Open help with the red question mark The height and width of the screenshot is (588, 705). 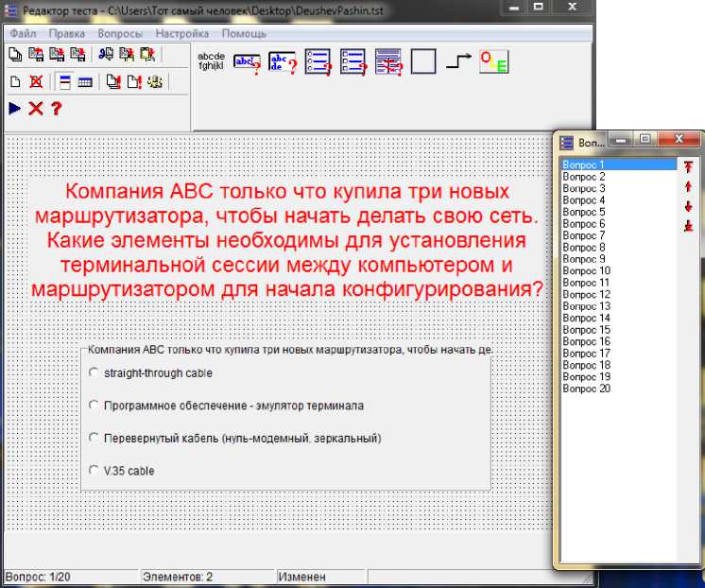(56, 109)
